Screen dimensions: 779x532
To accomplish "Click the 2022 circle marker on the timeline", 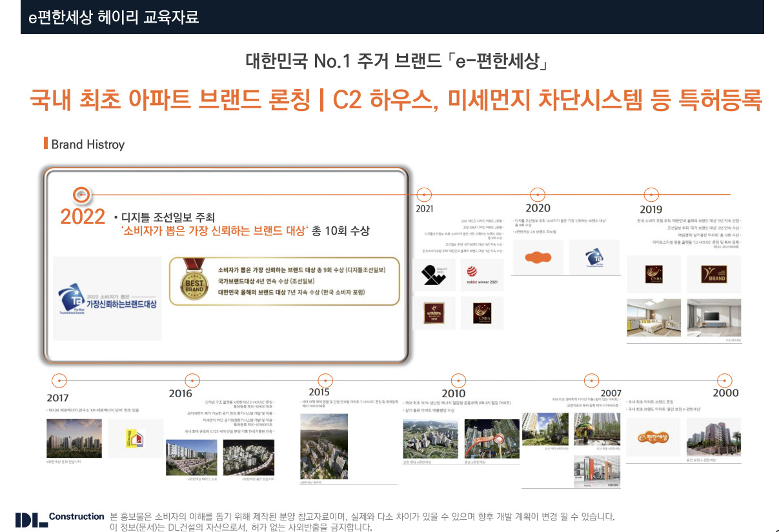I will click(80, 193).
